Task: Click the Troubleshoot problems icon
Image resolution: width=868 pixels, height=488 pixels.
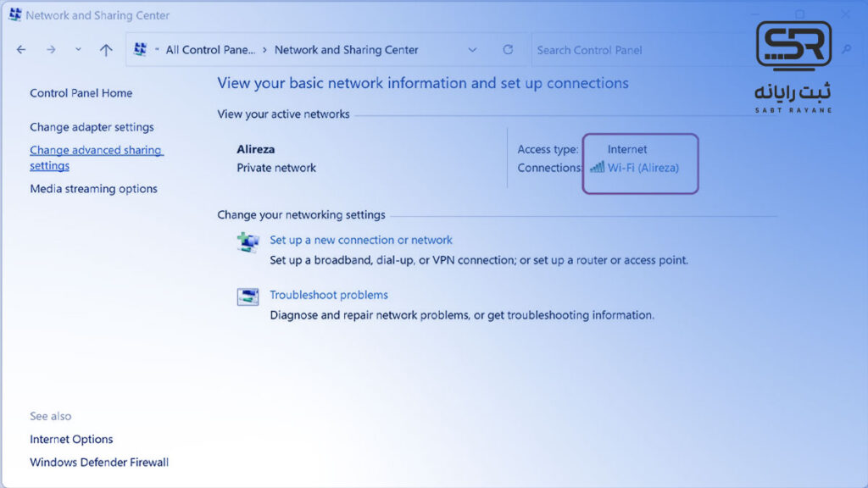Action: point(248,297)
